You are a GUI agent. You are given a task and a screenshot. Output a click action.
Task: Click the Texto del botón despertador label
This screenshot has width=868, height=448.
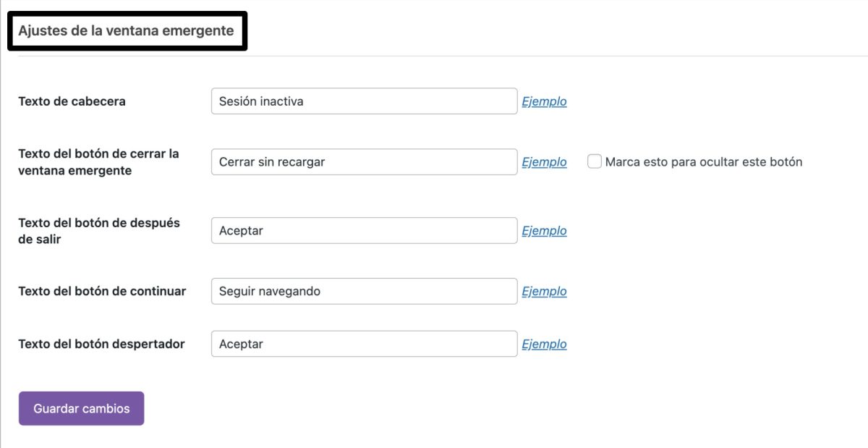point(102,344)
